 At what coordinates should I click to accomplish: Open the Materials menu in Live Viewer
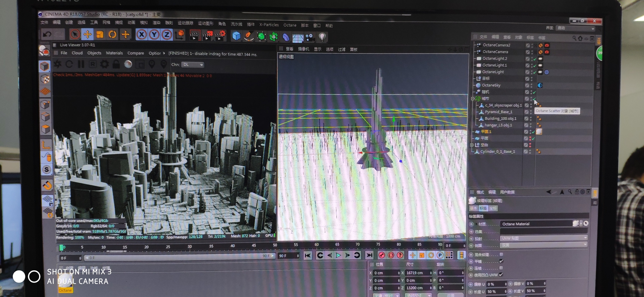click(114, 53)
